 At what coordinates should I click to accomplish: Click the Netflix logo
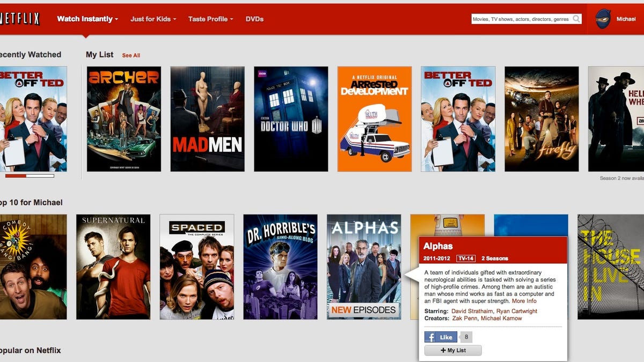[20, 19]
